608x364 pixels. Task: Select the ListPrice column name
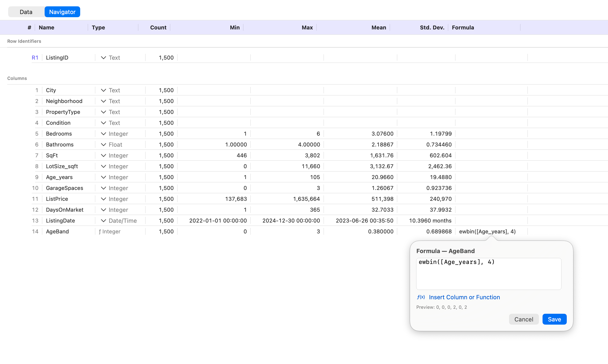coord(57,199)
